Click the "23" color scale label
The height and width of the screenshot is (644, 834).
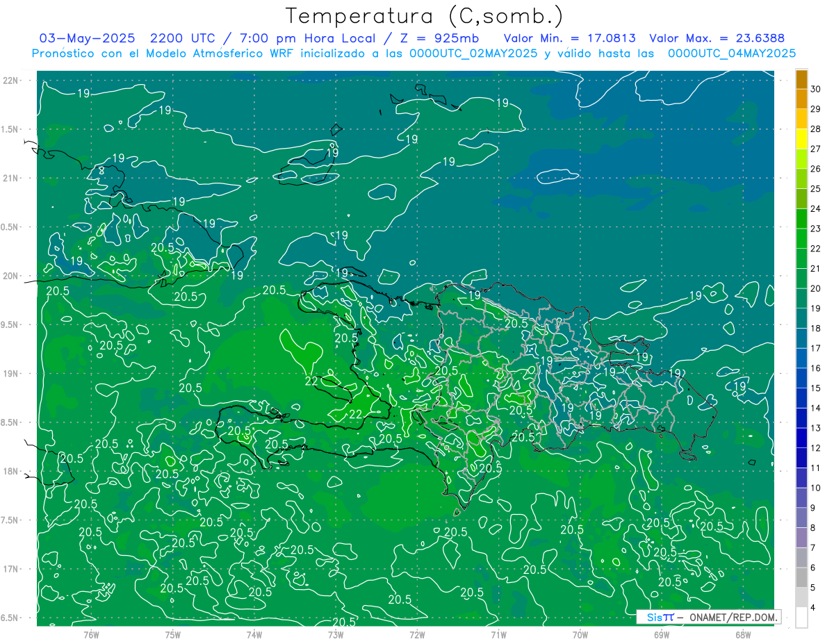(816, 229)
